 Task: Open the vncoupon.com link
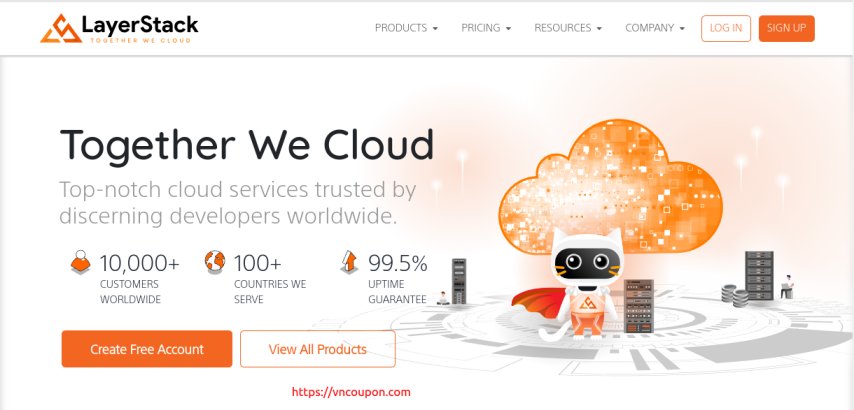point(351,392)
